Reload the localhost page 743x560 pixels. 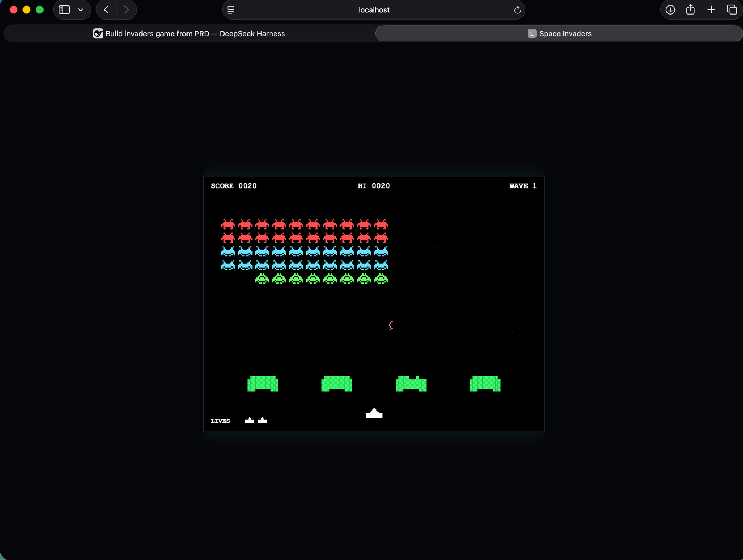point(517,10)
